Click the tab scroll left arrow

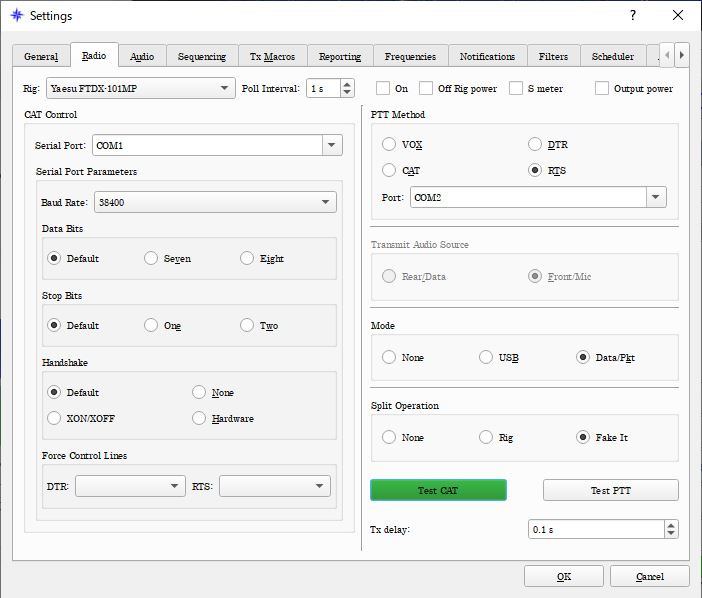pyautogui.click(x=667, y=55)
